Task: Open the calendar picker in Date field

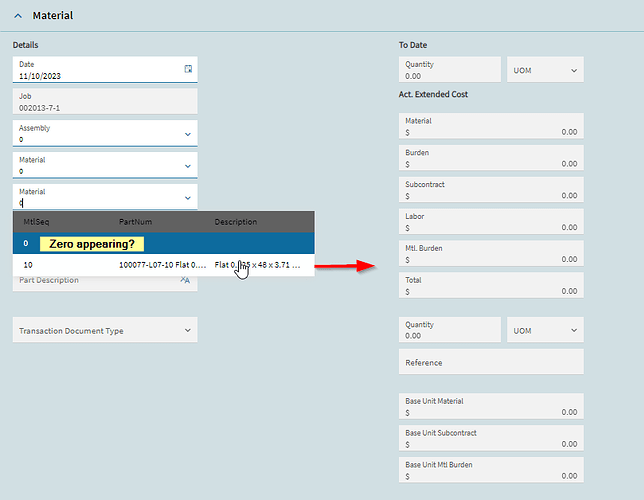Action: pyautogui.click(x=188, y=69)
